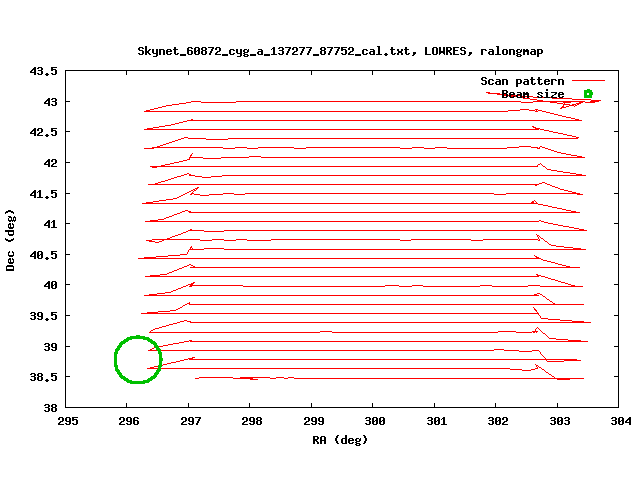Click the x-axis tick label 302
Image resolution: width=640 pixels, height=480 pixels.
click(x=498, y=421)
